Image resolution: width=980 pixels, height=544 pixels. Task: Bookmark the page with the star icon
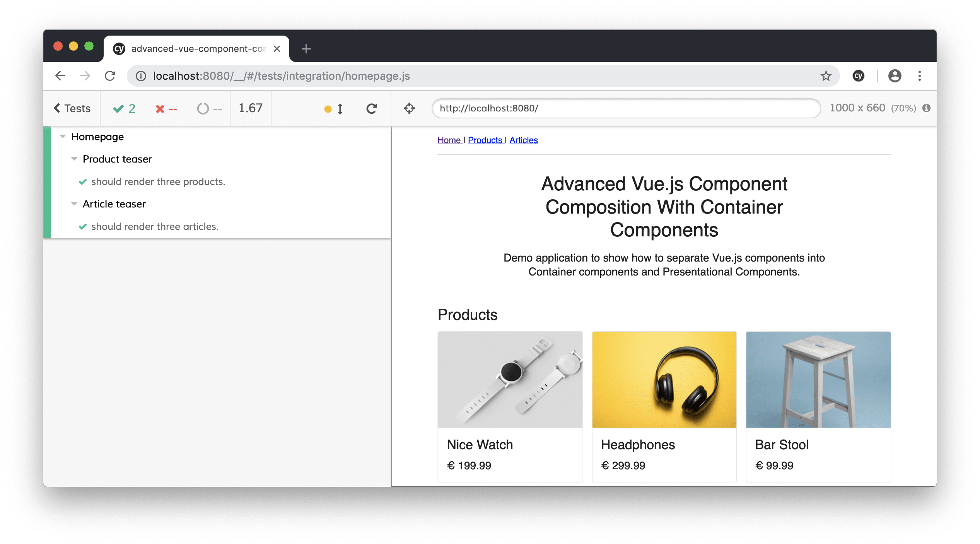point(826,76)
